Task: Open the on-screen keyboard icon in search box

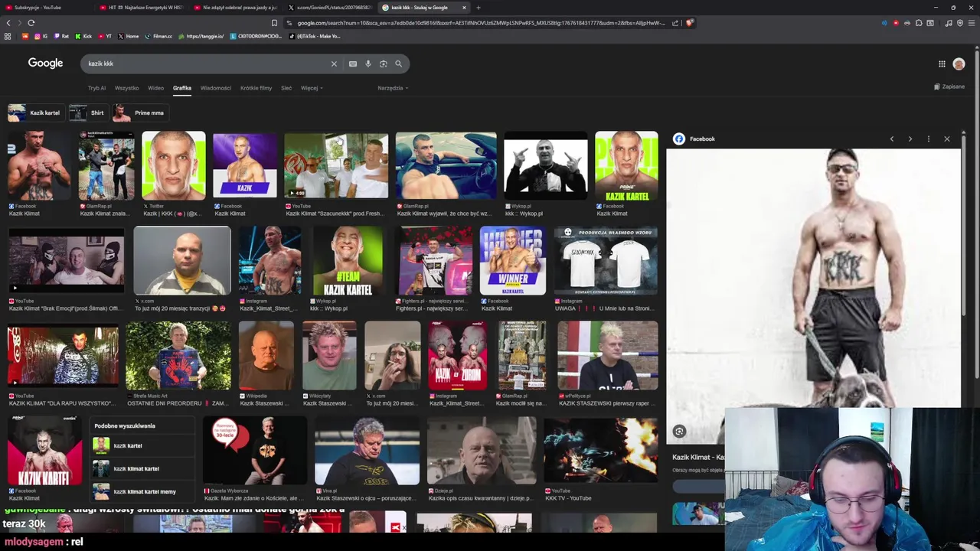Action: (x=353, y=64)
